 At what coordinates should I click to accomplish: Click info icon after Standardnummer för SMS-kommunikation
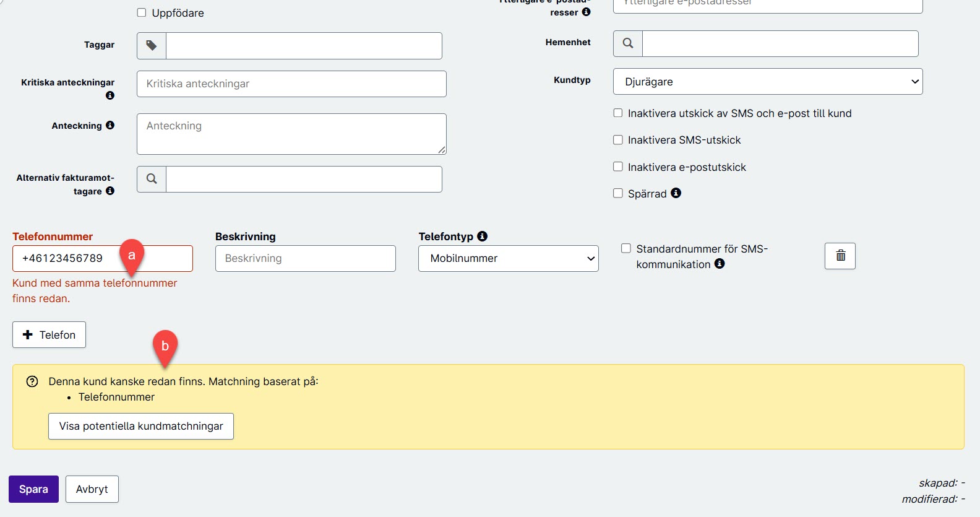[x=720, y=264]
